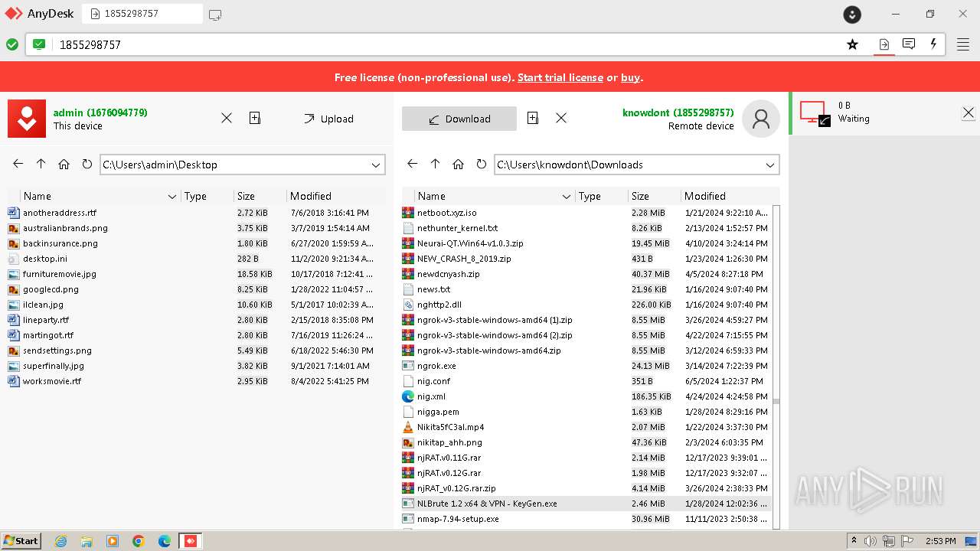
Task: Sort remote files by Type column
Action: pyautogui.click(x=601, y=196)
